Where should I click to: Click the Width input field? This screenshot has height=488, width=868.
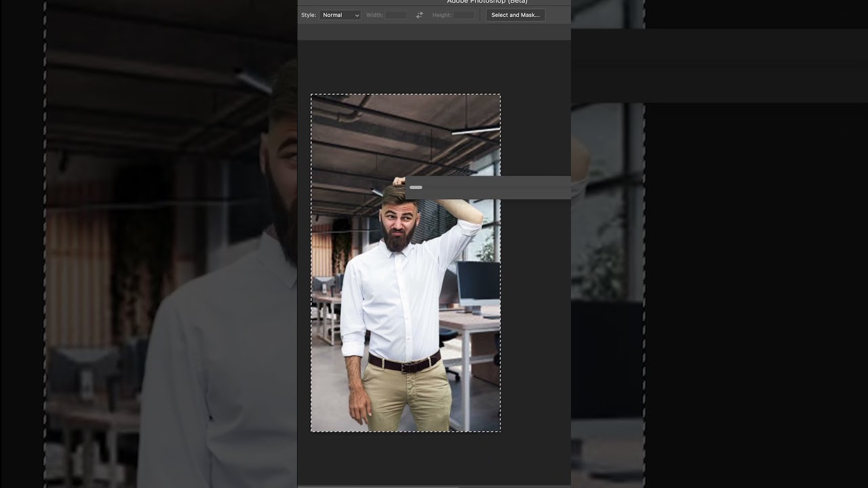point(396,15)
